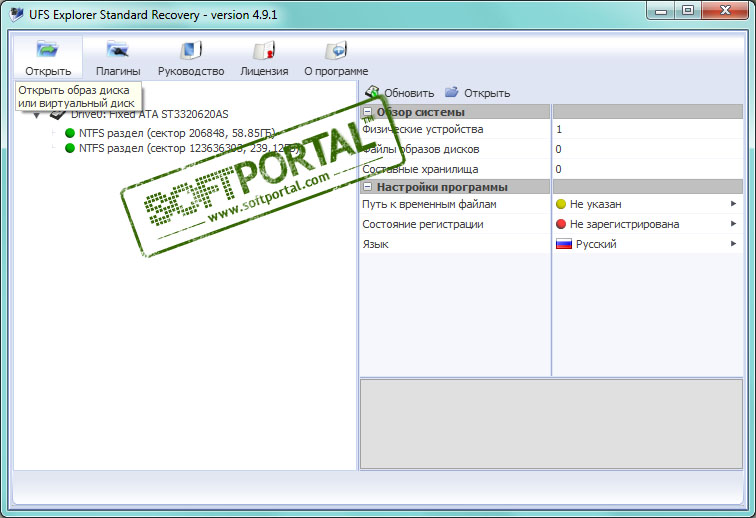756x518 pixels.
Task: Open arrow menu for Состояние регистрации
Action: pyautogui.click(x=733, y=224)
